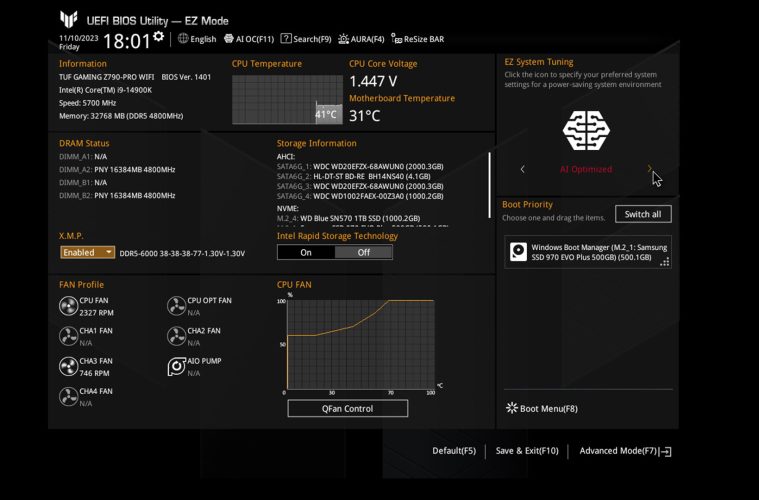Viewport: 759px width, 500px height.
Task: Click the CPU FAN fan icon
Action: (x=68, y=306)
